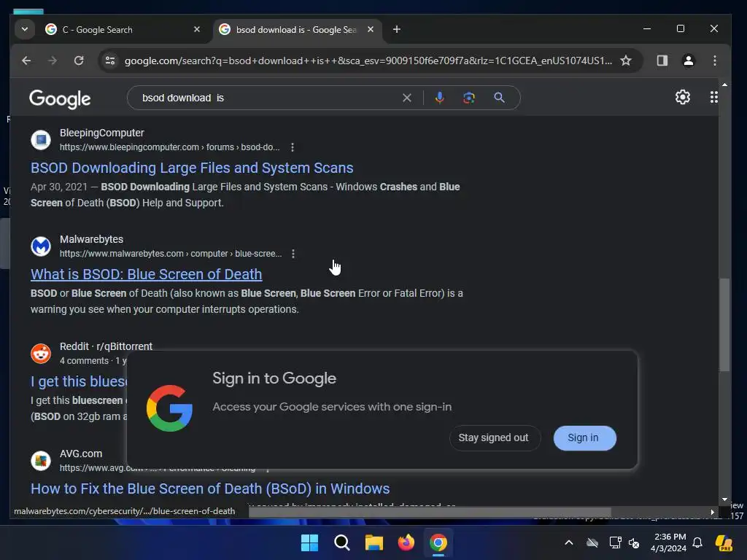Click the scroll down arrow
The image size is (747, 560).
coord(724,499)
